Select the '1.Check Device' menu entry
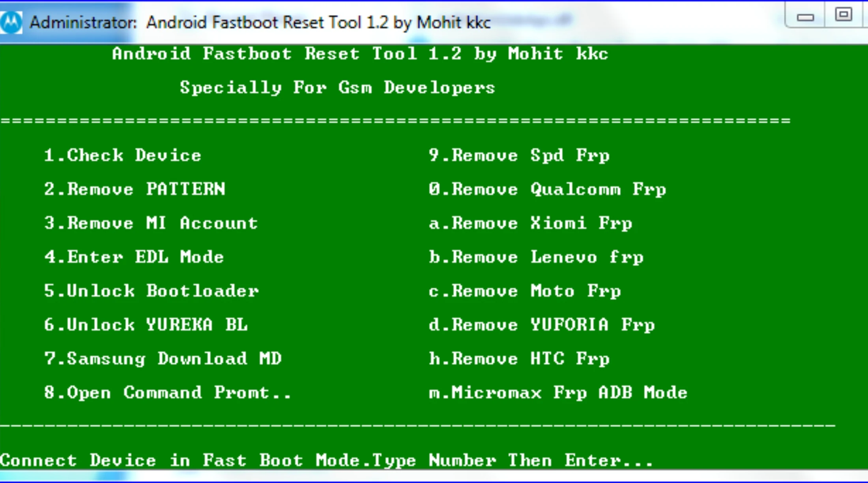 click(x=122, y=155)
